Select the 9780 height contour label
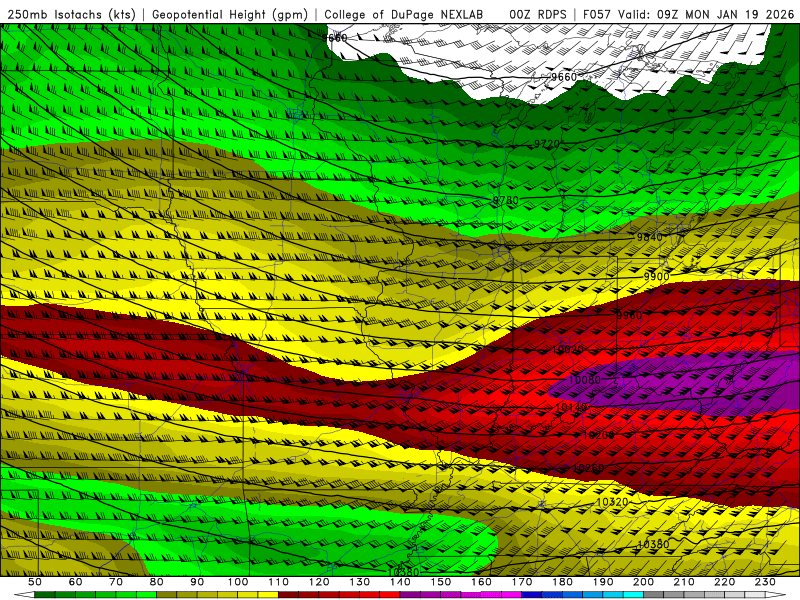Screen dimensions: 800x600 [x=506, y=201]
